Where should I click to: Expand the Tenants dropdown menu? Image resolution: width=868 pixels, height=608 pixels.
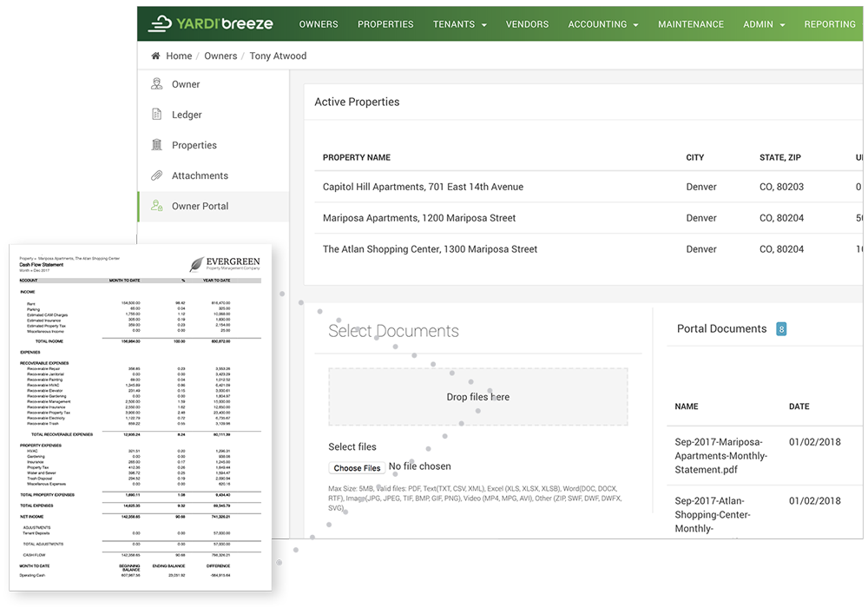[459, 24]
